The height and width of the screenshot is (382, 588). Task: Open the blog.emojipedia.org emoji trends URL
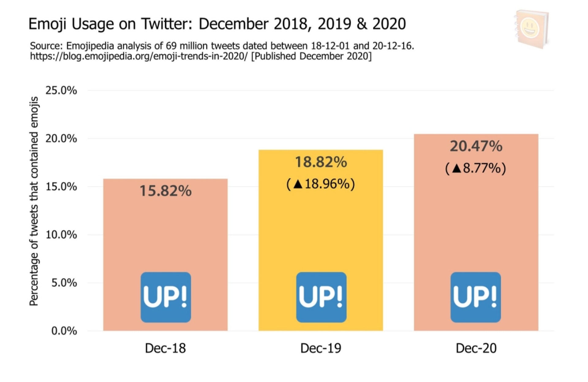138,56
